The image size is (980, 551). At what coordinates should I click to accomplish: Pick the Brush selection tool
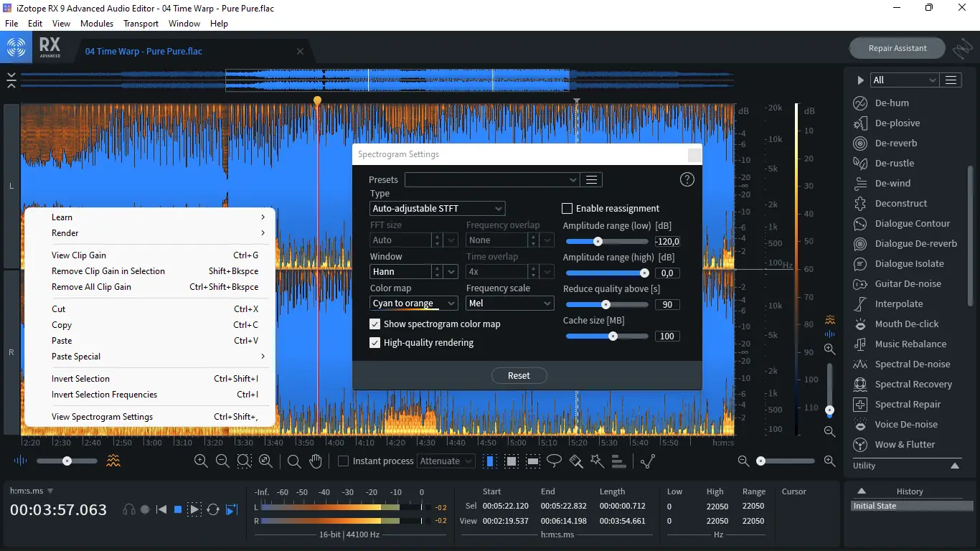(x=575, y=461)
